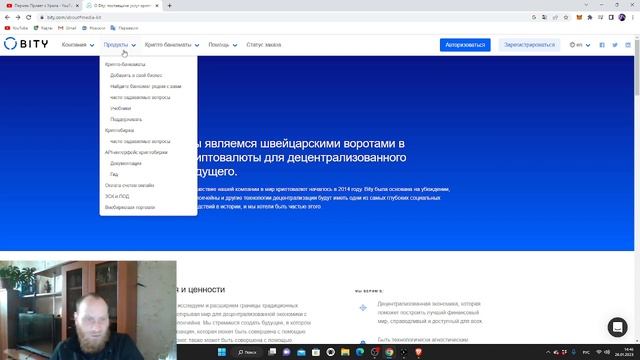This screenshot has height=360, width=640.
Task: Click the Зарегистрироваться button
Action: coord(529,45)
